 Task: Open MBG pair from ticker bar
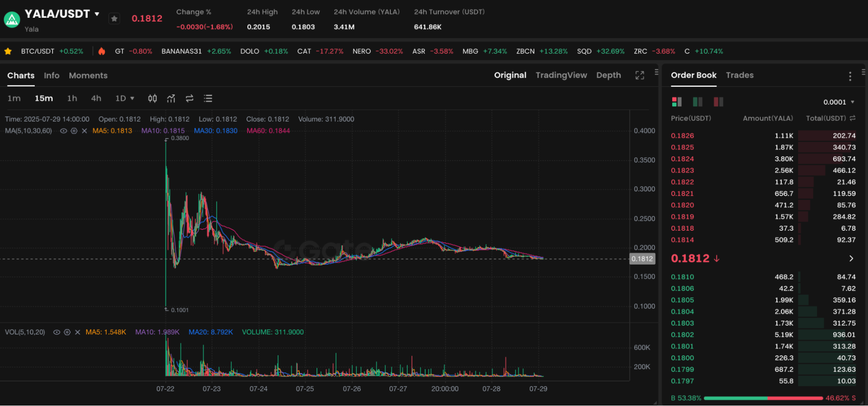485,51
